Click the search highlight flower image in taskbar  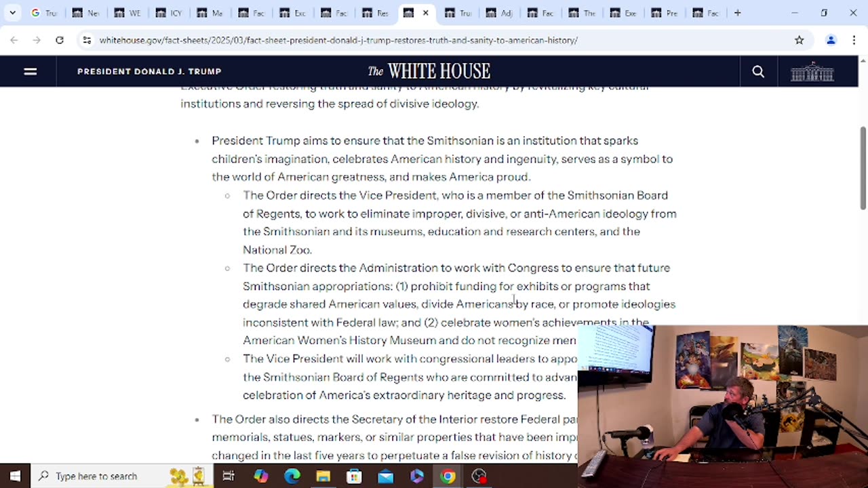189,476
